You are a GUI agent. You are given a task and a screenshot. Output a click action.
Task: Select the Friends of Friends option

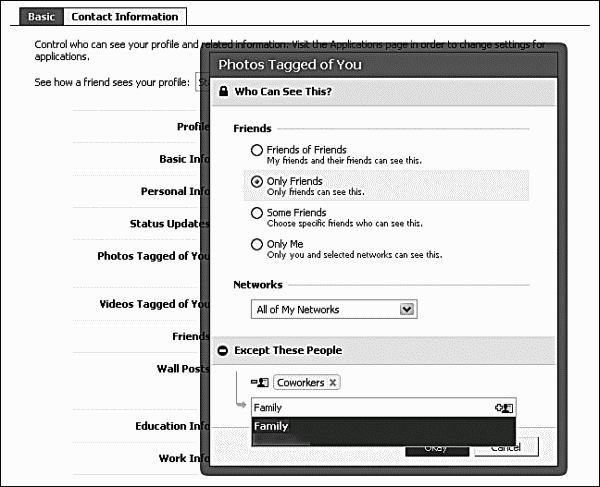pyautogui.click(x=257, y=150)
